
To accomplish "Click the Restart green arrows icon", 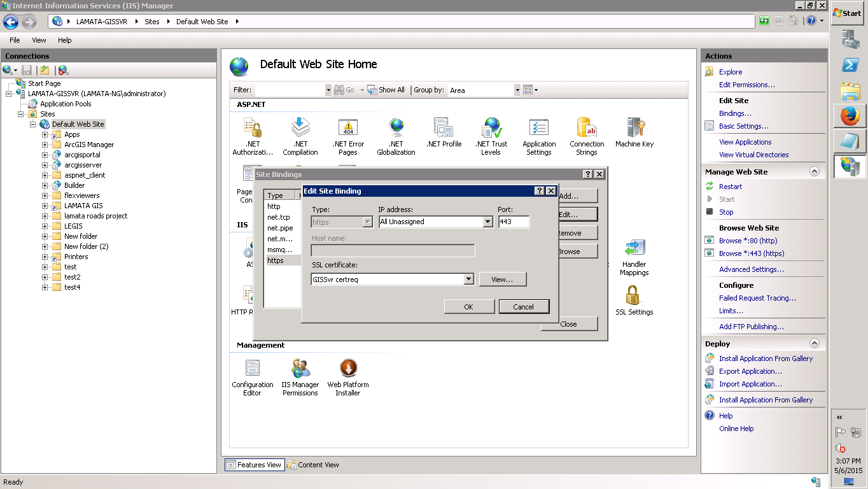I will [710, 187].
